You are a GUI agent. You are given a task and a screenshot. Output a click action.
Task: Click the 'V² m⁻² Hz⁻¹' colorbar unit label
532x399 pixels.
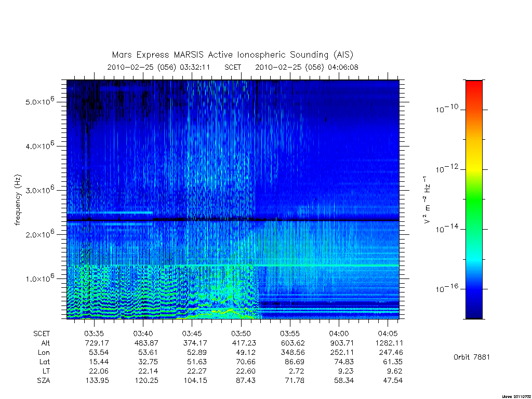pyautogui.click(x=427, y=200)
